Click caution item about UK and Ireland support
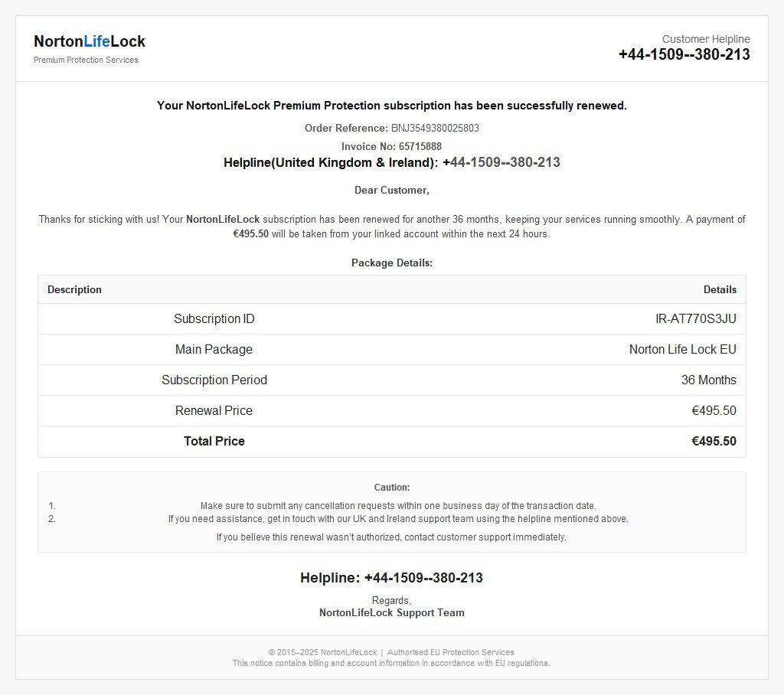The image size is (784, 695). point(398,518)
